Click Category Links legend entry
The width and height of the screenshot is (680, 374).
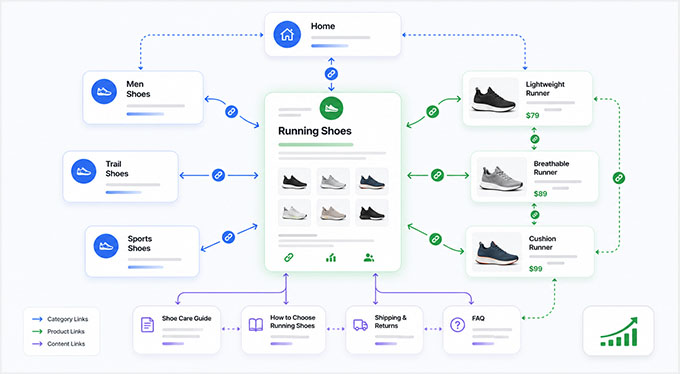point(60,319)
